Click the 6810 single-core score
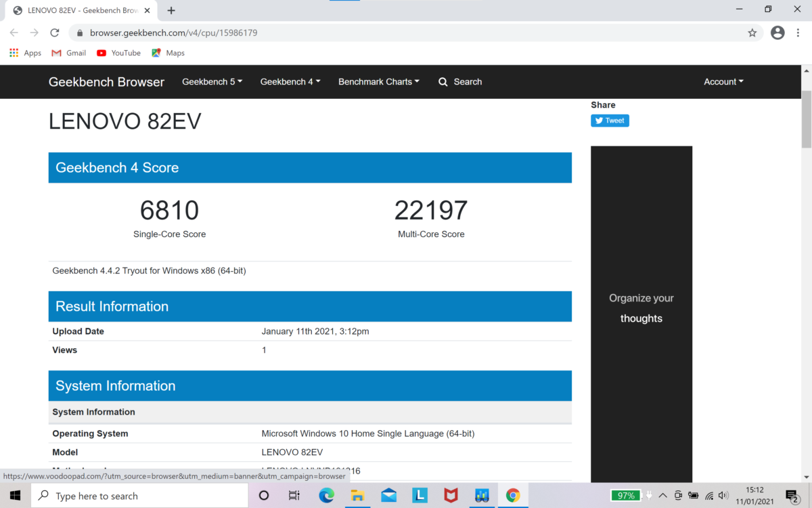Viewport: 812px width, 508px height. coord(169,211)
